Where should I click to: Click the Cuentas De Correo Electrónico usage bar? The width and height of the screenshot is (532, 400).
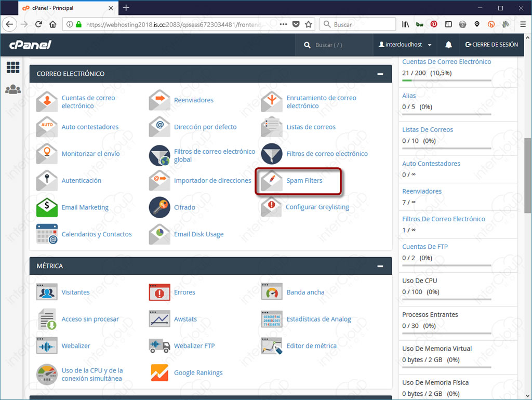(446, 81)
